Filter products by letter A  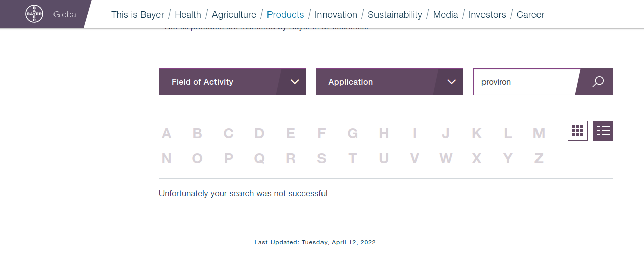166,134
